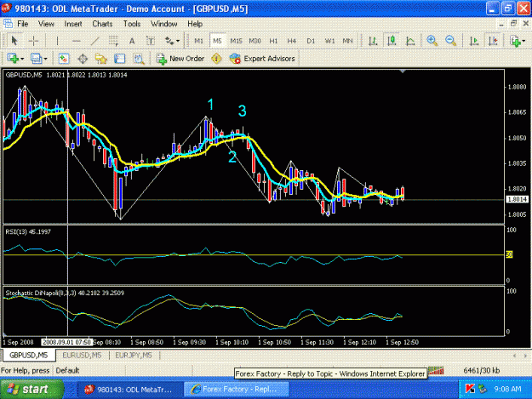
Task: Zoom out of the chart
Action: pyautogui.click(x=450, y=41)
